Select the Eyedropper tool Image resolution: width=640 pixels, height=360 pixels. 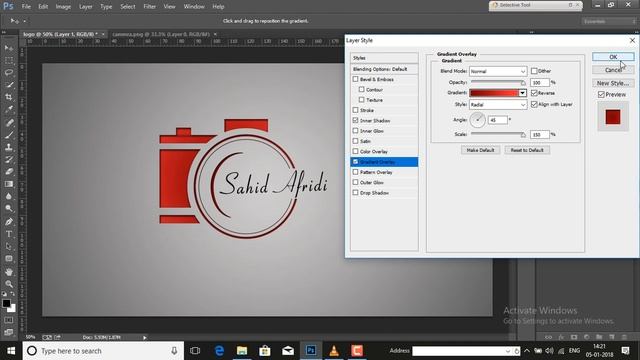(9, 109)
